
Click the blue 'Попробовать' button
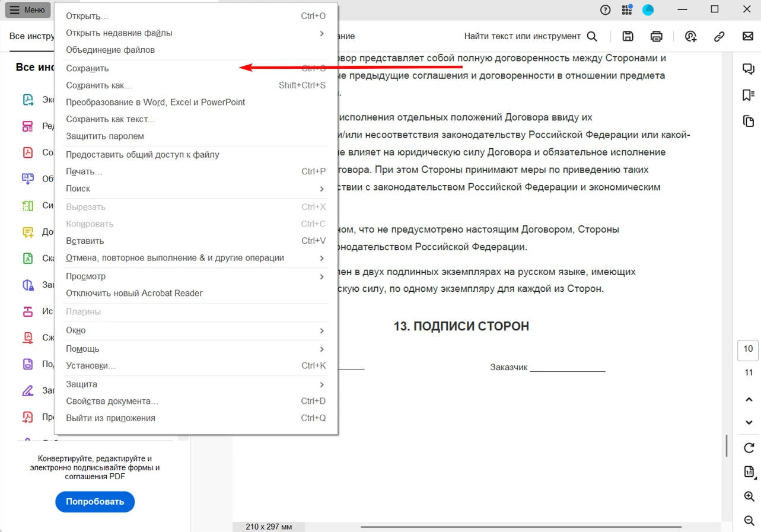(x=95, y=502)
